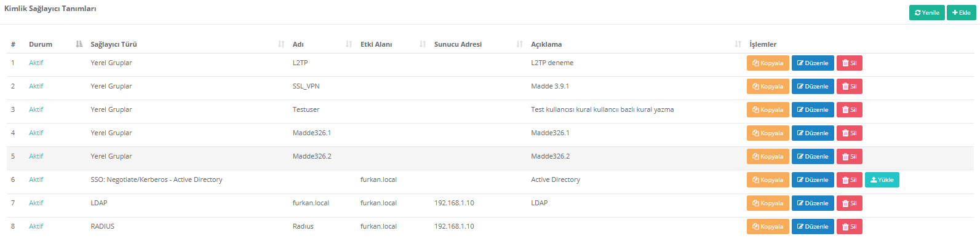Click the Yenile refresh button
This screenshot has width=980, height=252.
click(926, 13)
